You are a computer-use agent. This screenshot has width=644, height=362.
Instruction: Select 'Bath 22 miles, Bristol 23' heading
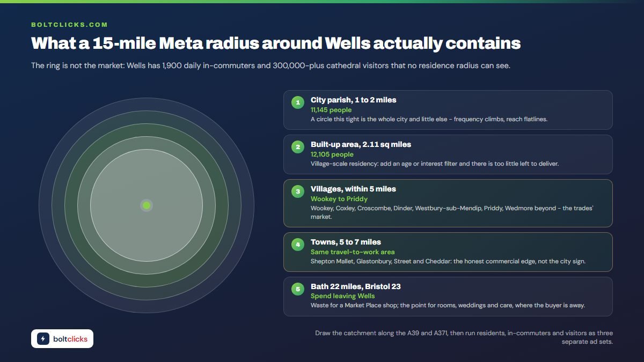tap(356, 286)
